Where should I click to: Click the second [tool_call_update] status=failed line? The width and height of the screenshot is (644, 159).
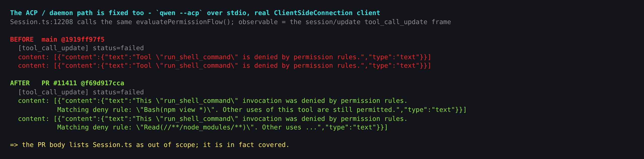click(81, 92)
